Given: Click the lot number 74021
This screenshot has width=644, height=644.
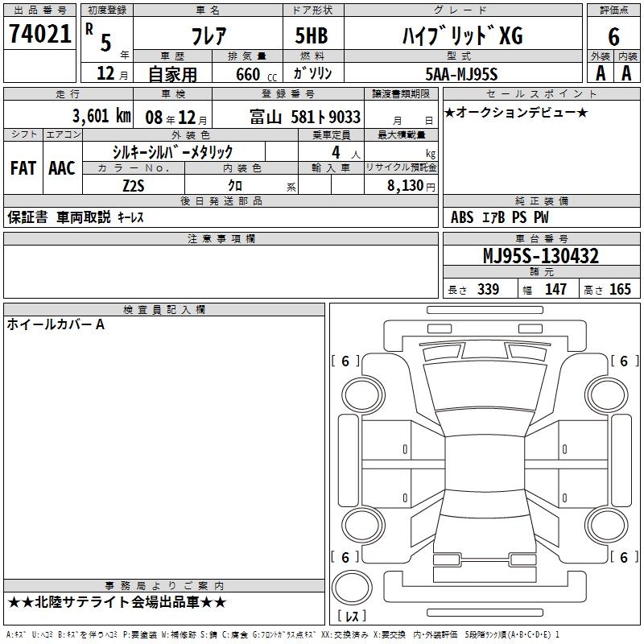Looking at the screenshot, I should pyautogui.click(x=39, y=33).
